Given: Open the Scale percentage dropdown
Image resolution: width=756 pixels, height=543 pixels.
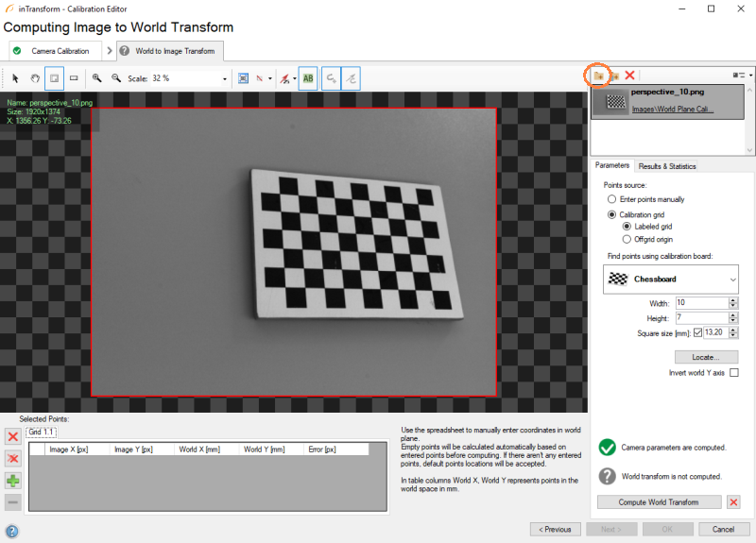Looking at the screenshot, I should 224,78.
